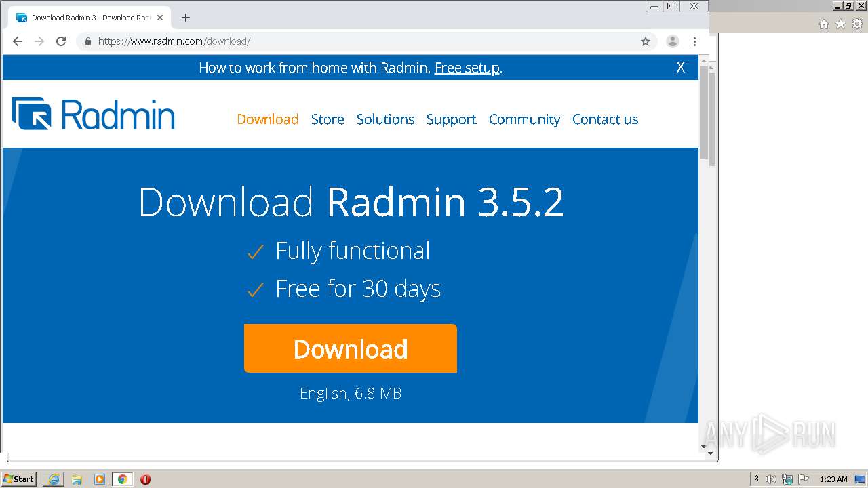Click the address bar URL
The height and width of the screenshot is (488, 868).
[x=174, y=41]
